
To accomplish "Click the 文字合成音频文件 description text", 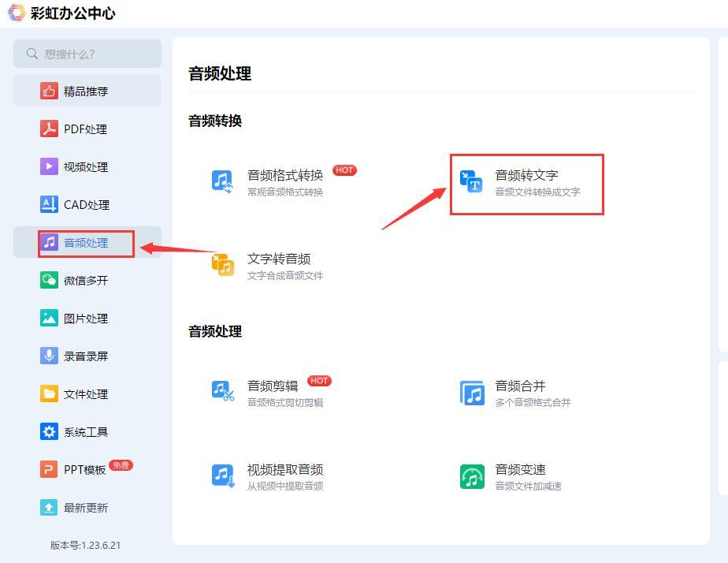I will [x=285, y=275].
